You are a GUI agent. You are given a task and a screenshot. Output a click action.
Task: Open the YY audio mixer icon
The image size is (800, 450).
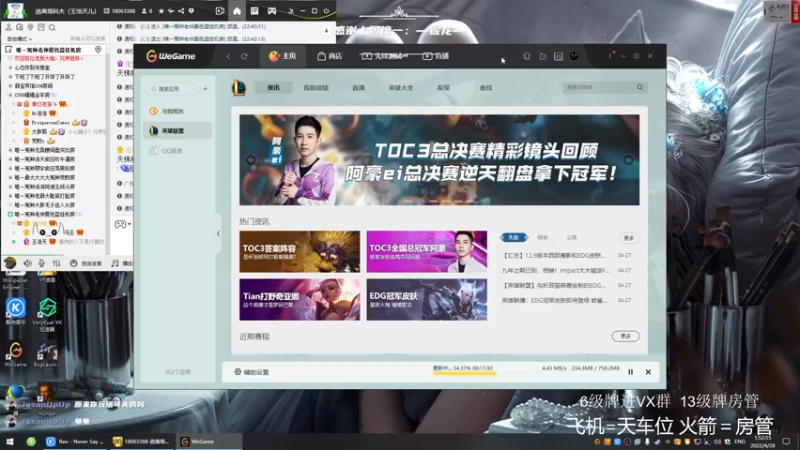pyautogui.click(x=57, y=263)
